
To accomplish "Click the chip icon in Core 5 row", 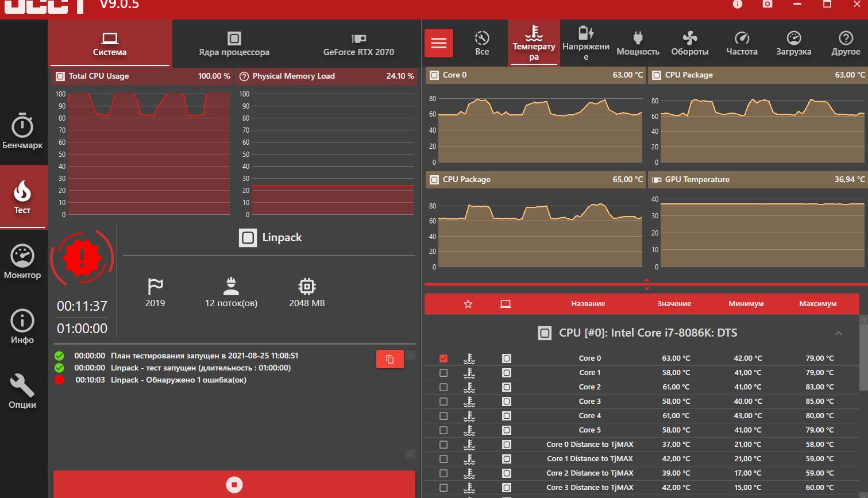I will (x=507, y=430).
